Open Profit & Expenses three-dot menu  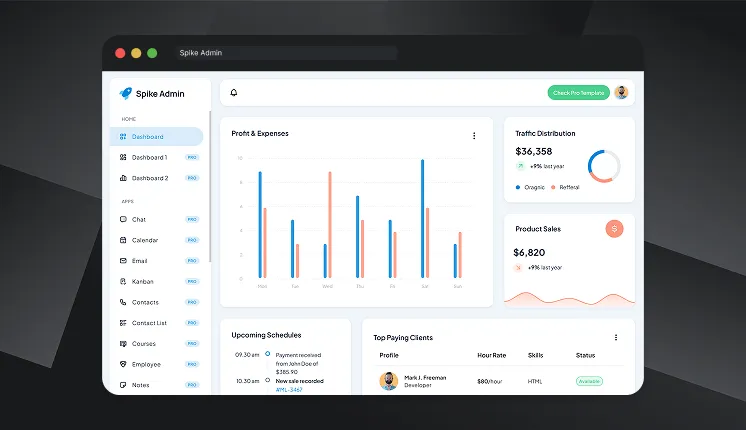(474, 135)
